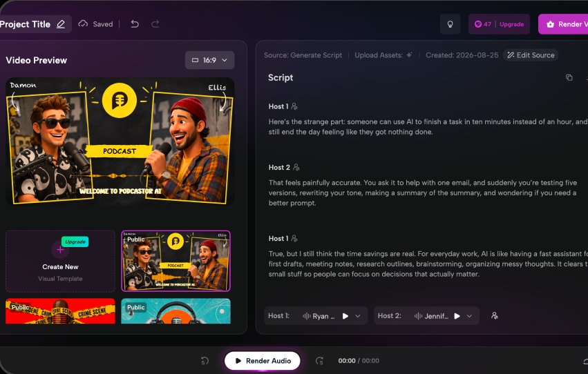
Task: Click the Upgrade link in top bar
Action: coord(511,24)
